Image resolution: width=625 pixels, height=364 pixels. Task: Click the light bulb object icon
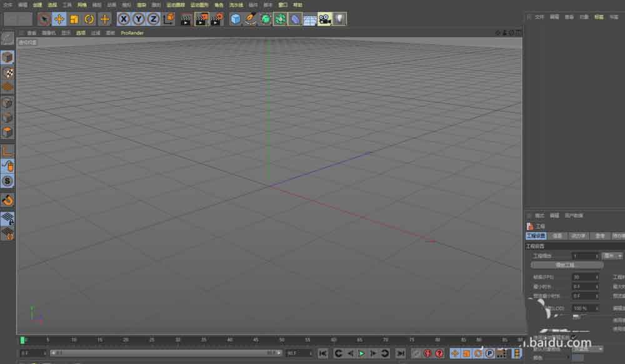click(339, 19)
